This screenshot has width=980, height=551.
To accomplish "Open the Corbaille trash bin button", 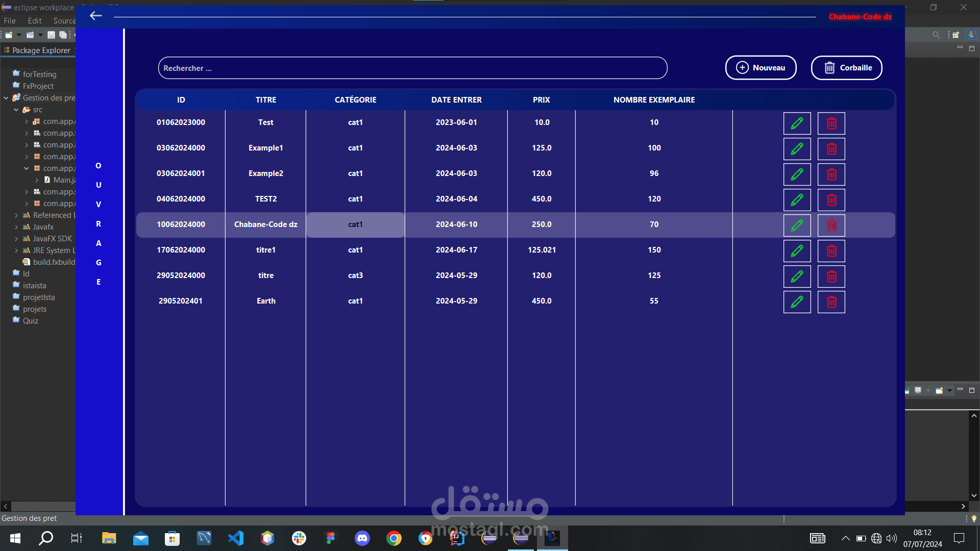I will click(846, 68).
